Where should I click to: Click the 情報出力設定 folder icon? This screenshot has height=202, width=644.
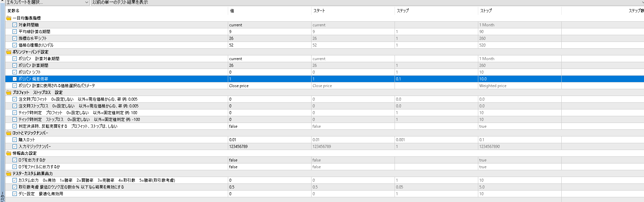point(9,153)
